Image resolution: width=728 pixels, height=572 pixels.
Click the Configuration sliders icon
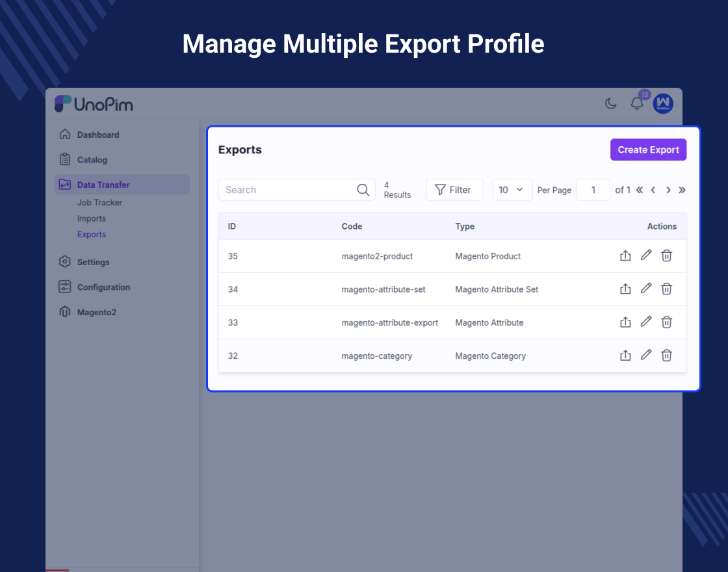pyautogui.click(x=65, y=287)
